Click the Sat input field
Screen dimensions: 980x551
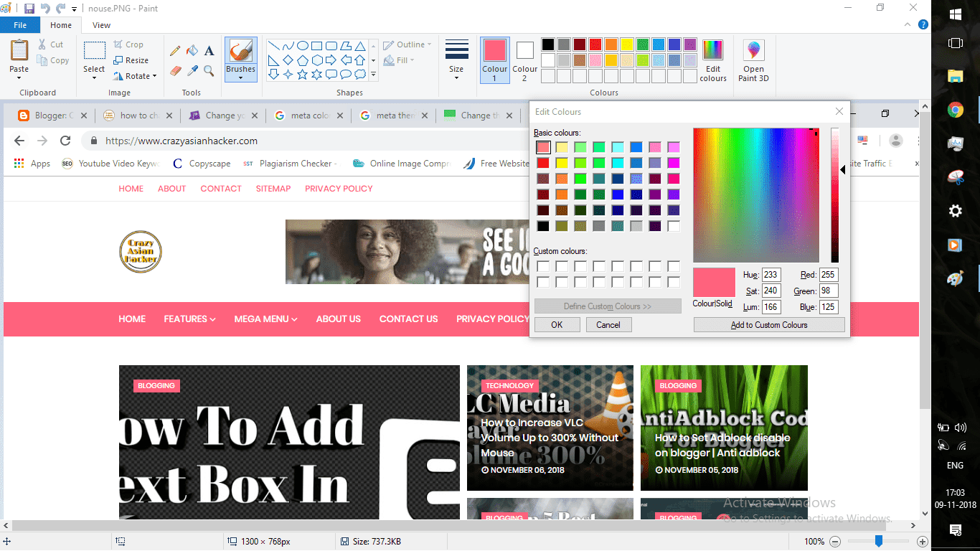coord(771,291)
